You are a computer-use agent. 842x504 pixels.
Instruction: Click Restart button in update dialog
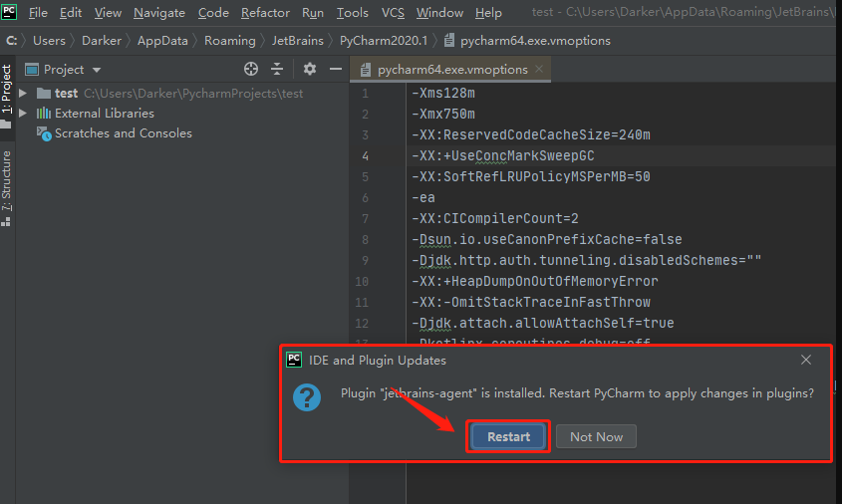(x=508, y=437)
